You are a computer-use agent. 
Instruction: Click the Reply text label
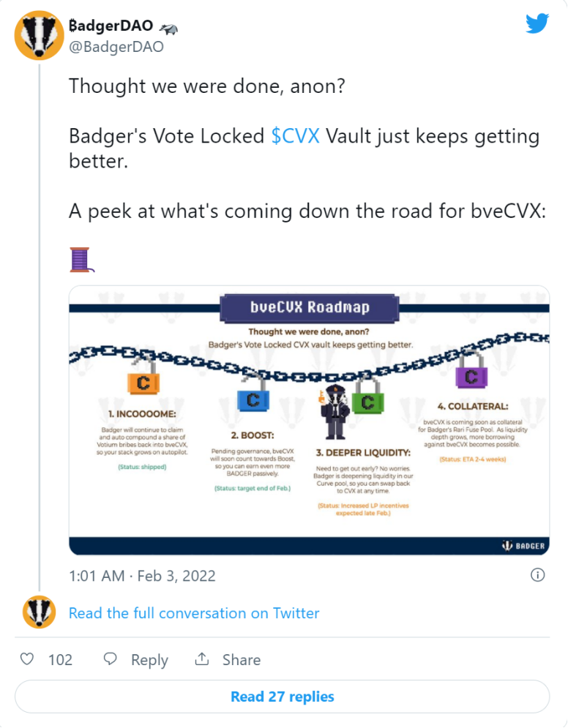coord(149,660)
